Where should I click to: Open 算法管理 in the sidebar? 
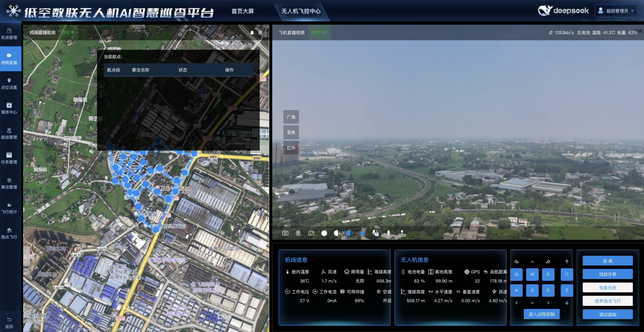pos(9,183)
